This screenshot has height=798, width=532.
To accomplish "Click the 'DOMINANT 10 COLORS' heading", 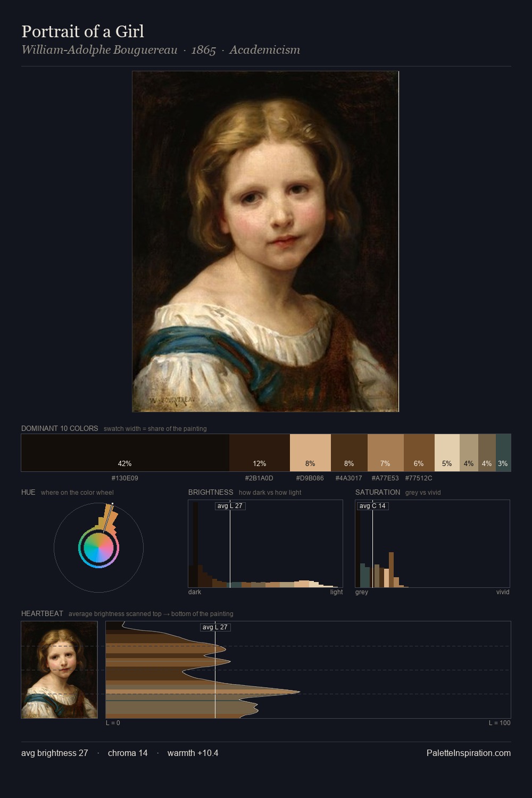I will tap(60, 428).
